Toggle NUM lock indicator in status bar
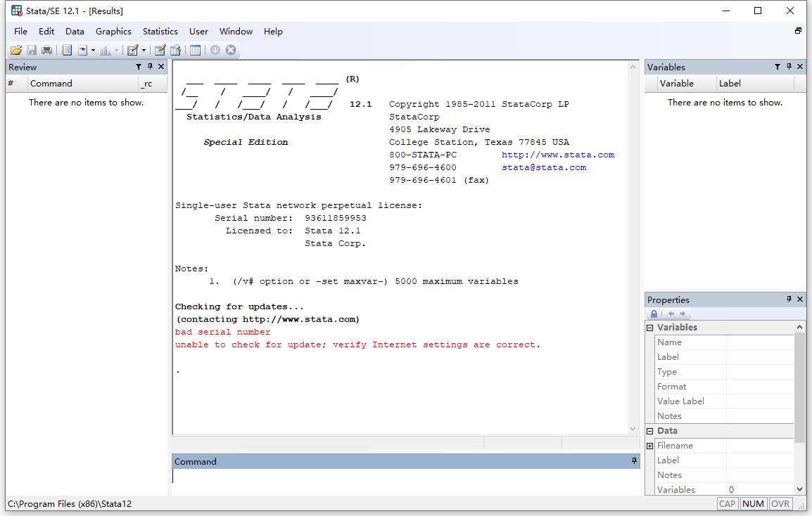The width and height of the screenshot is (812, 516). (753, 503)
